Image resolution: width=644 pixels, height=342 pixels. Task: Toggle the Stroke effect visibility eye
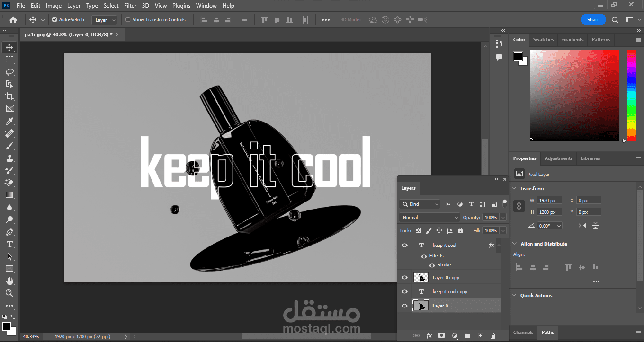click(432, 265)
